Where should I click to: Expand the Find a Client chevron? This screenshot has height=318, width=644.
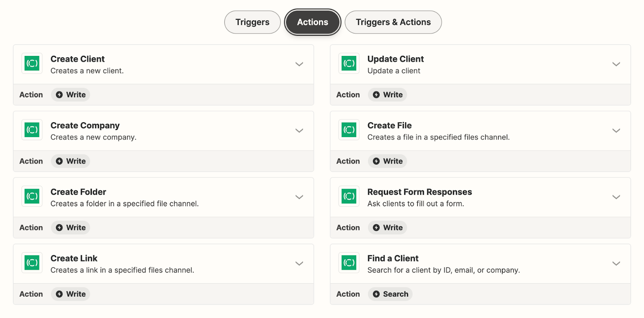pos(616,264)
